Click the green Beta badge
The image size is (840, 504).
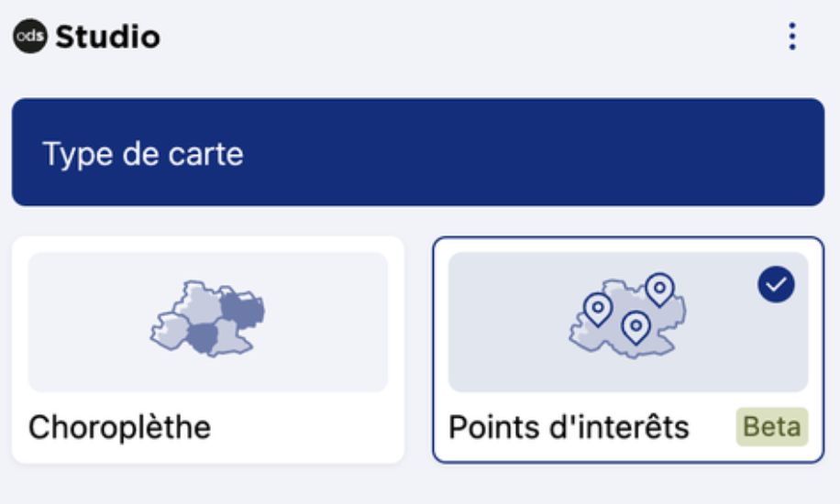771,427
